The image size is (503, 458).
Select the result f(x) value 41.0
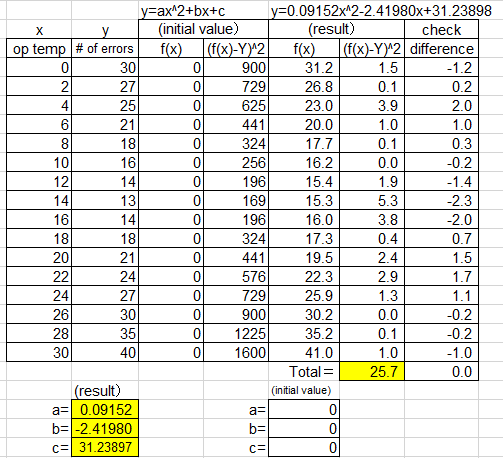click(x=304, y=352)
